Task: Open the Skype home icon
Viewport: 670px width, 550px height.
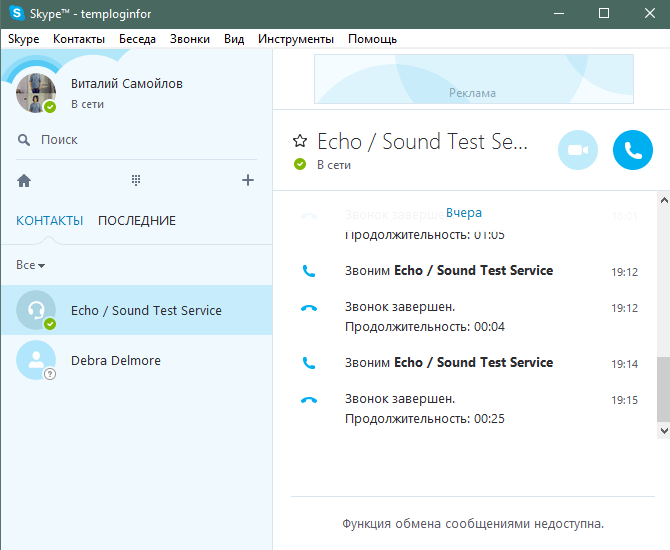Action: click(x=24, y=181)
